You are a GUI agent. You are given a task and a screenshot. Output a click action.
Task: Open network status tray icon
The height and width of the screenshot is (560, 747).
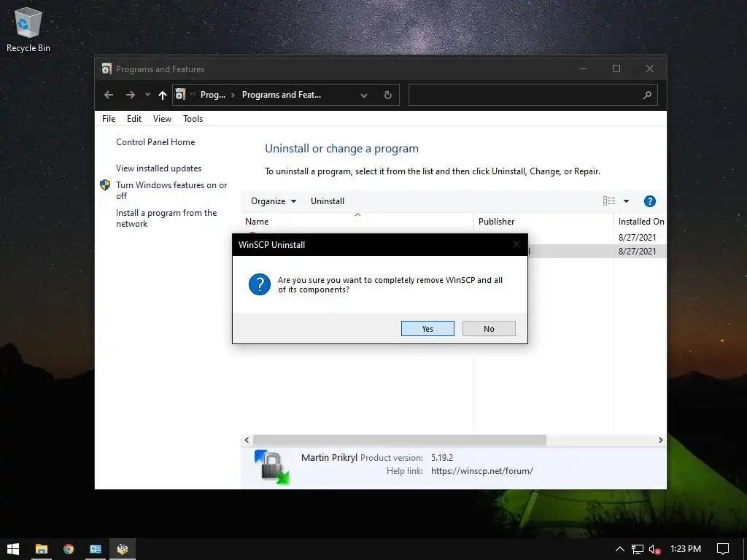(638, 549)
